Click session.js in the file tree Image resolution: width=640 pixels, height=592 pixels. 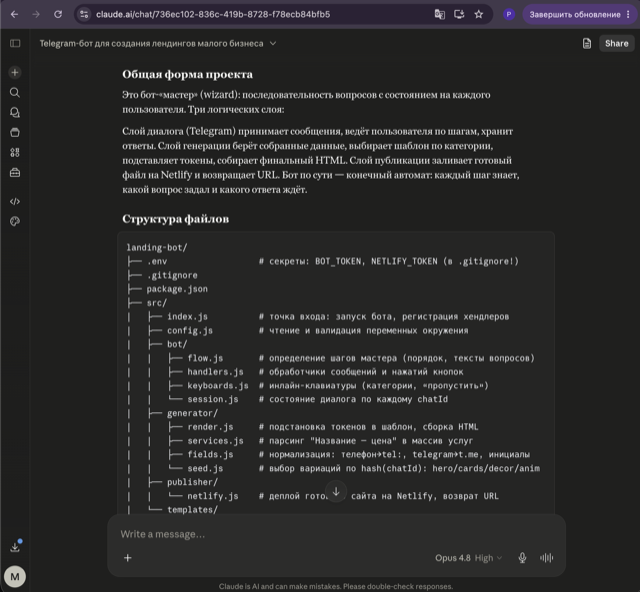click(x=213, y=399)
